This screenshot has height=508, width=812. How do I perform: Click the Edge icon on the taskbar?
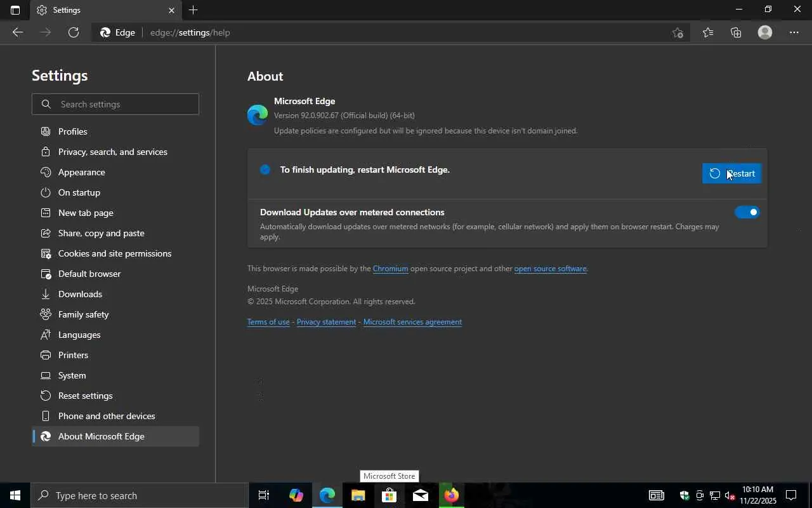click(327, 495)
